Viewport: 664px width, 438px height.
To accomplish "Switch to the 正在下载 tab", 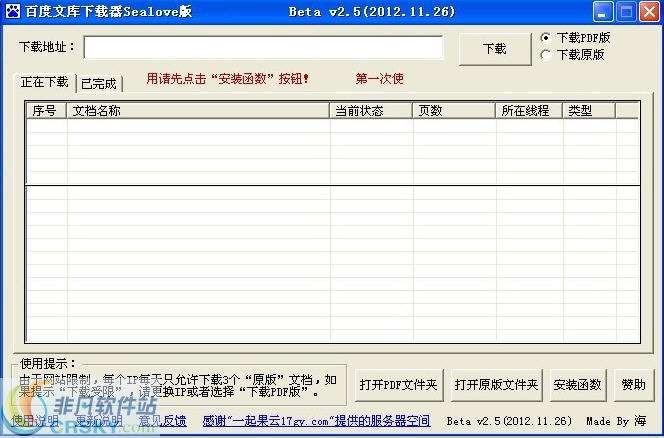I will (44, 82).
